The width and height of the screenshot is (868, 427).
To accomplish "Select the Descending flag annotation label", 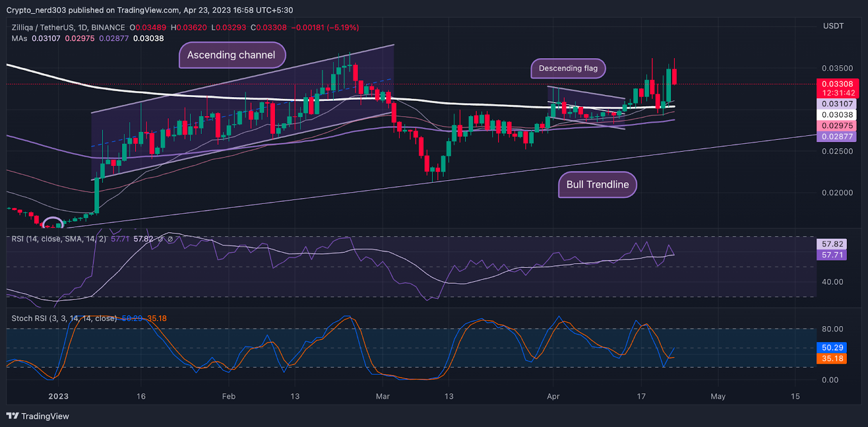I will (568, 68).
